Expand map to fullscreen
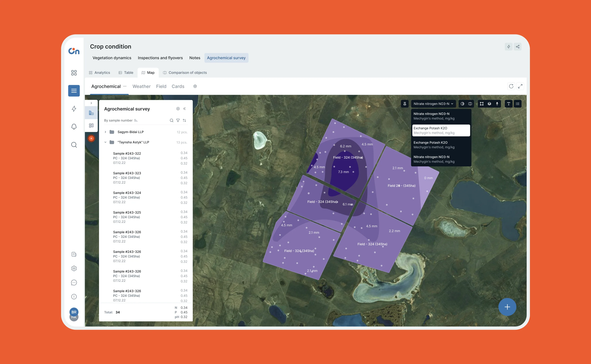 [x=520, y=86]
